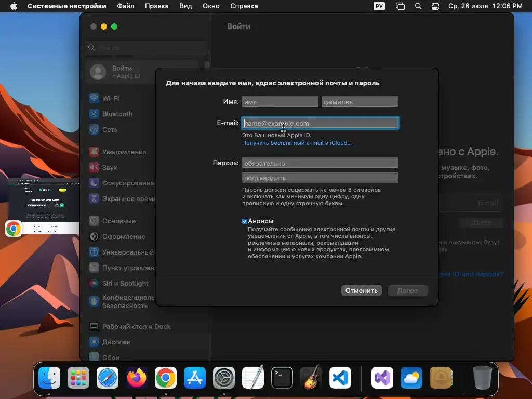Open the Файл menu
This screenshot has width=532, height=399.
[126, 6]
